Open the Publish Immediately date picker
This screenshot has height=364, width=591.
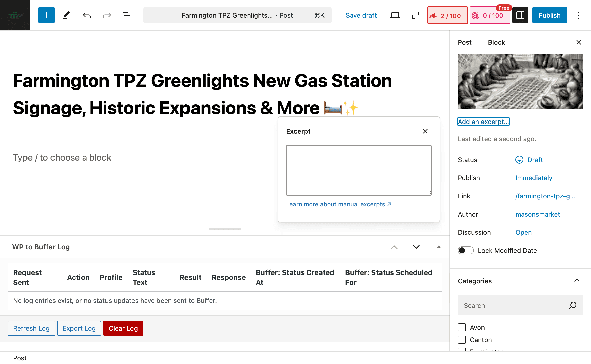point(534,178)
